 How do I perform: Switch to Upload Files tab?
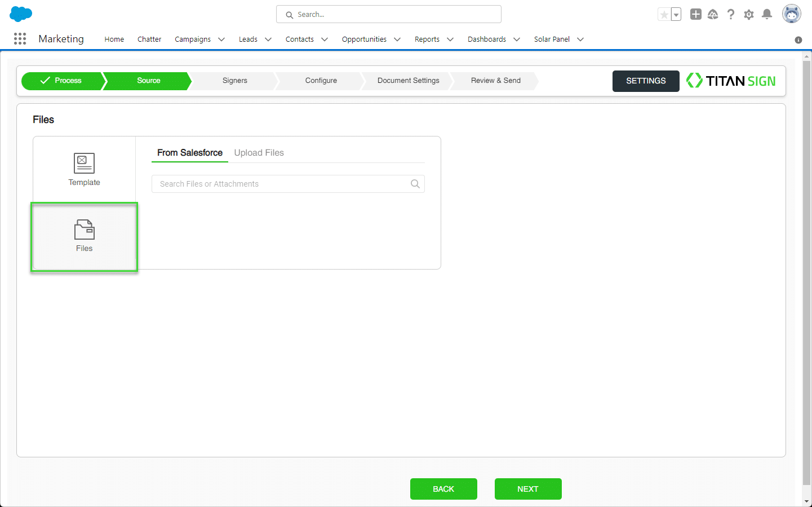point(259,153)
